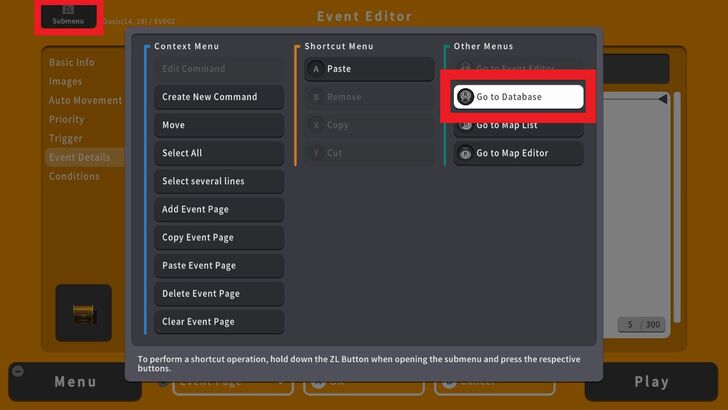Click the Go to Database icon
The width and height of the screenshot is (728, 410).
(x=465, y=97)
